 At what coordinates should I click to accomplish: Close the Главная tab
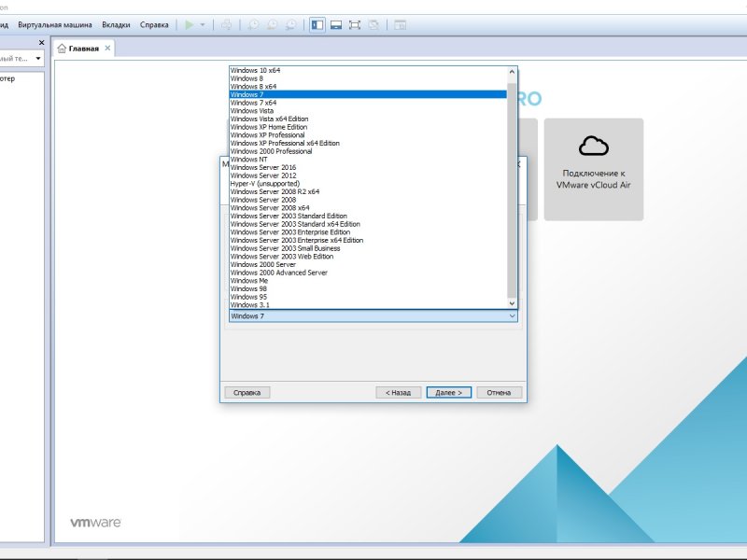coord(107,48)
